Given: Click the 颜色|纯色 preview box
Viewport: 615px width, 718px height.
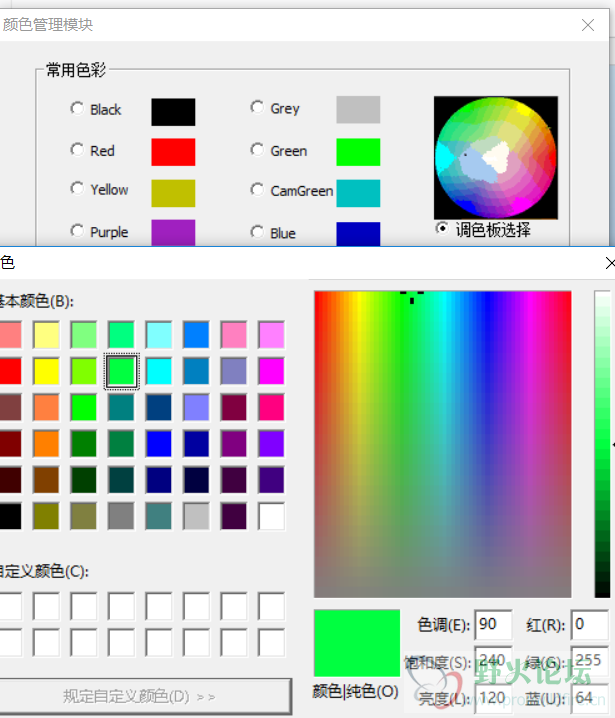Looking at the screenshot, I should (x=357, y=643).
